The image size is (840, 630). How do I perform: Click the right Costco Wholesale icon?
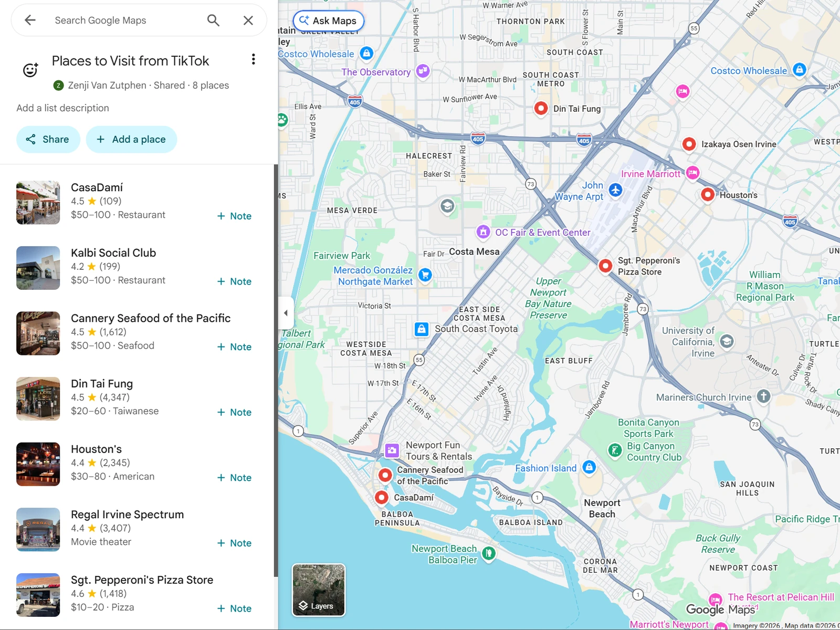click(x=800, y=69)
